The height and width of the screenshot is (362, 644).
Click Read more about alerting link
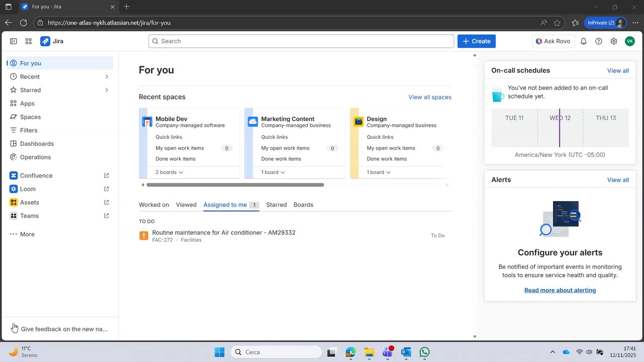point(560,290)
